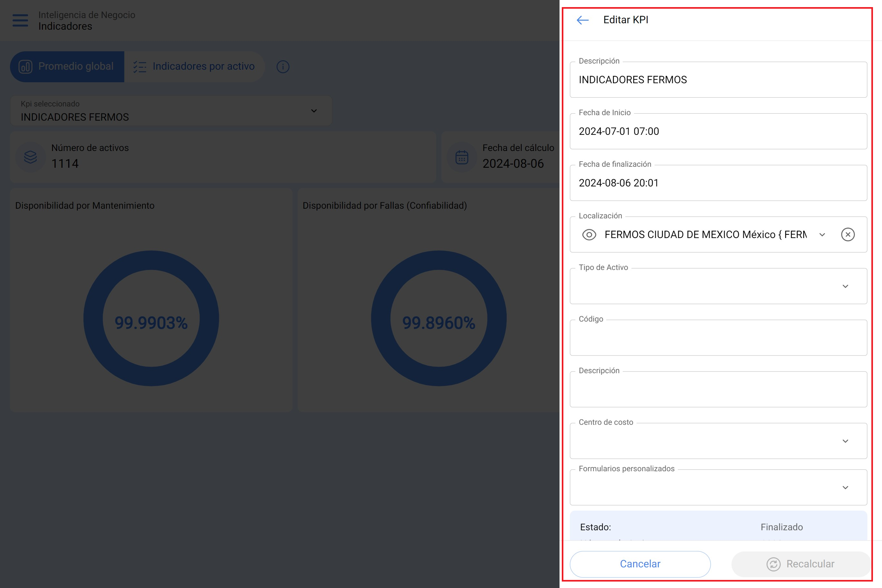Open the Kpi seleccionado dropdown

171,111
